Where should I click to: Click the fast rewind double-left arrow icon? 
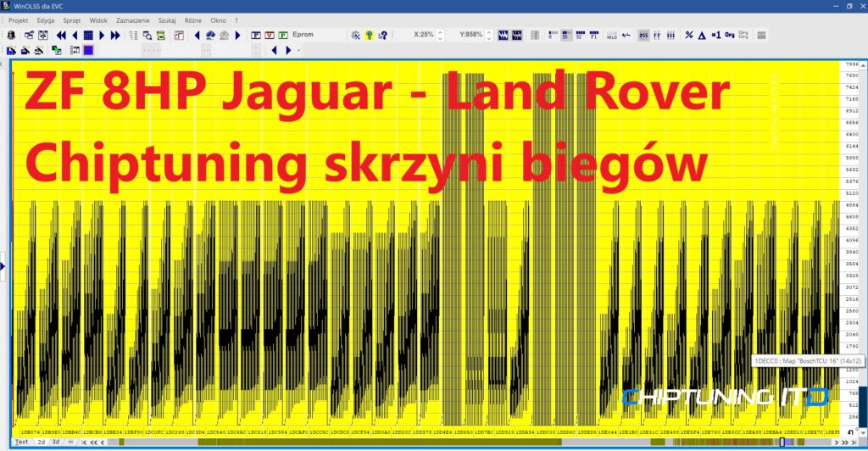click(61, 35)
